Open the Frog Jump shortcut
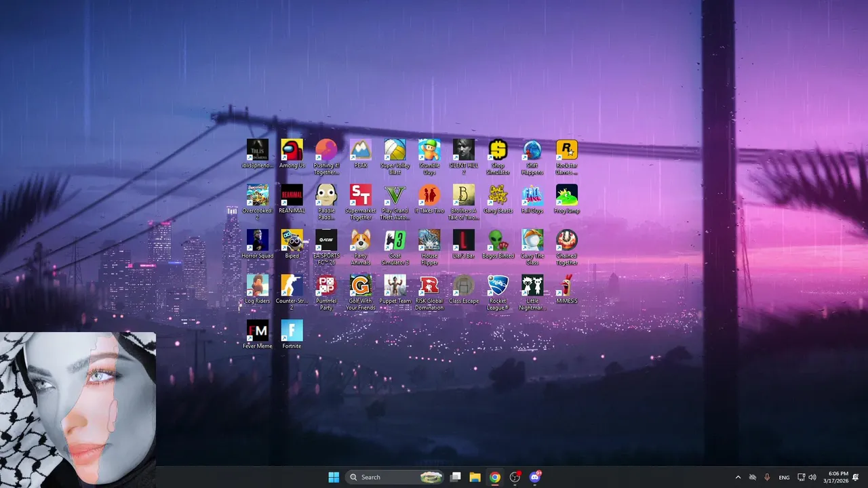The height and width of the screenshot is (488, 868). pyautogui.click(x=567, y=199)
